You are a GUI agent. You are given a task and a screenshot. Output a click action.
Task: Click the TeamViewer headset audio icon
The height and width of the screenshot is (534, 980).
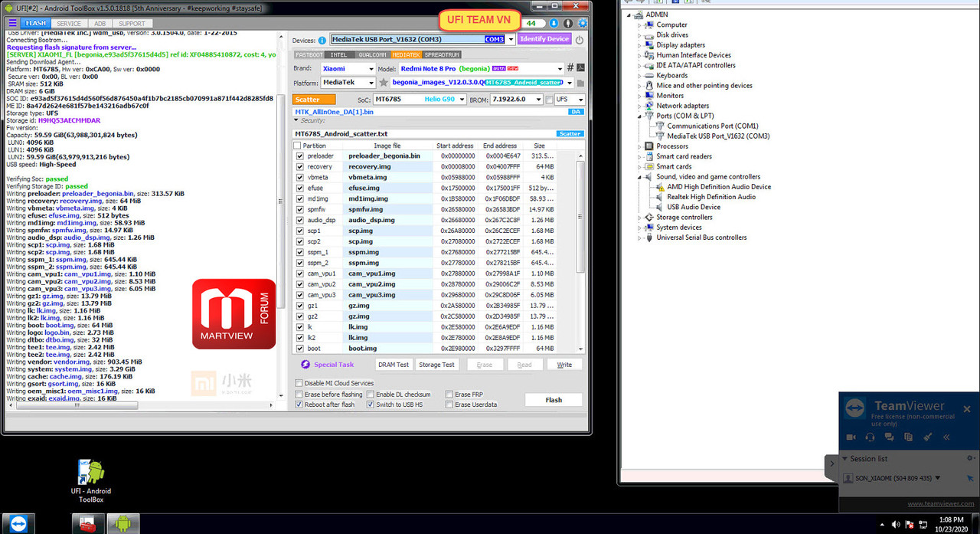click(x=871, y=437)
